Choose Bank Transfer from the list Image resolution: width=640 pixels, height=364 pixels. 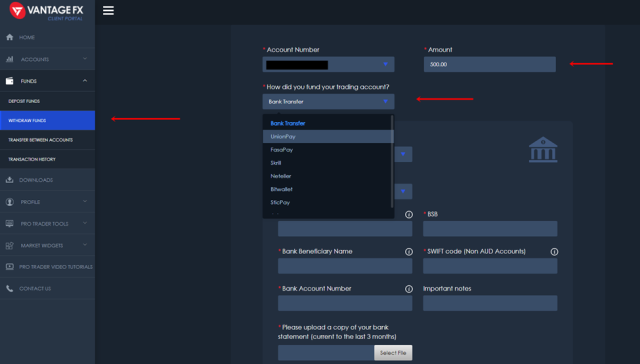pos(328,123)
